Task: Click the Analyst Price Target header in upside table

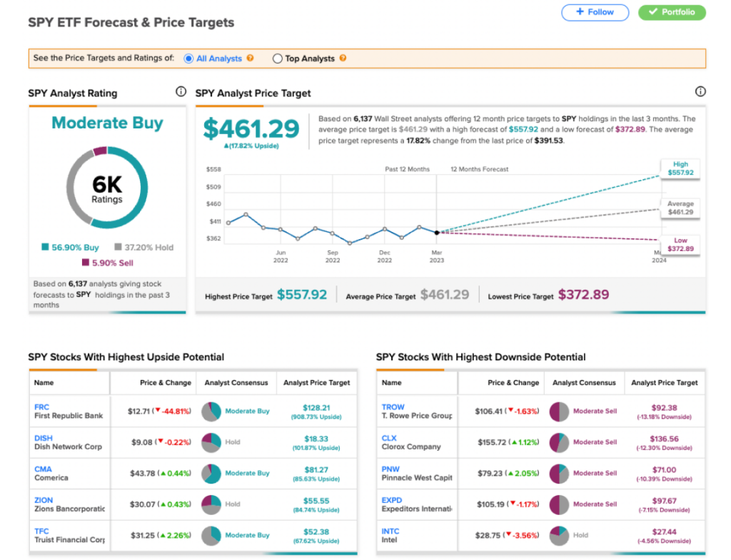Action: click(316, 382)
